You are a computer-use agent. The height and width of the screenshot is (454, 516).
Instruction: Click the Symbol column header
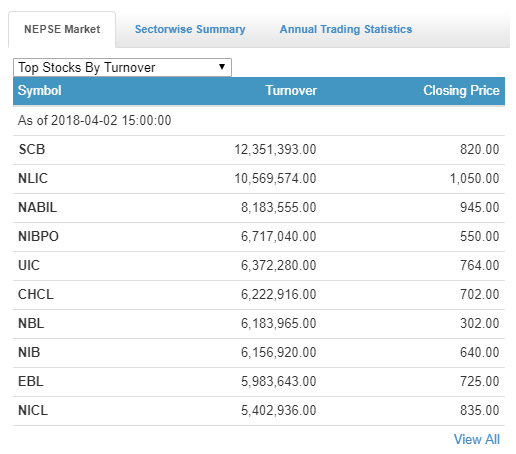(x=40, y=90)
